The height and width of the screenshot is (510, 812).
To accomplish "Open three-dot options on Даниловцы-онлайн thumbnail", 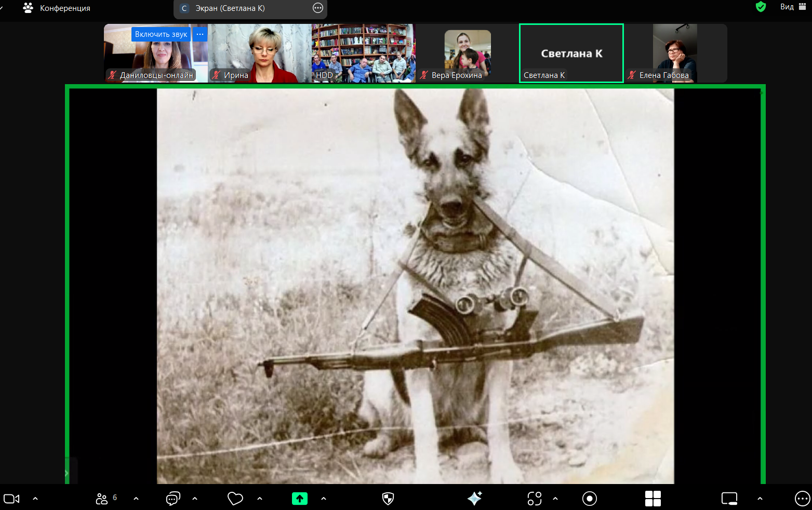I will (200, 34).
